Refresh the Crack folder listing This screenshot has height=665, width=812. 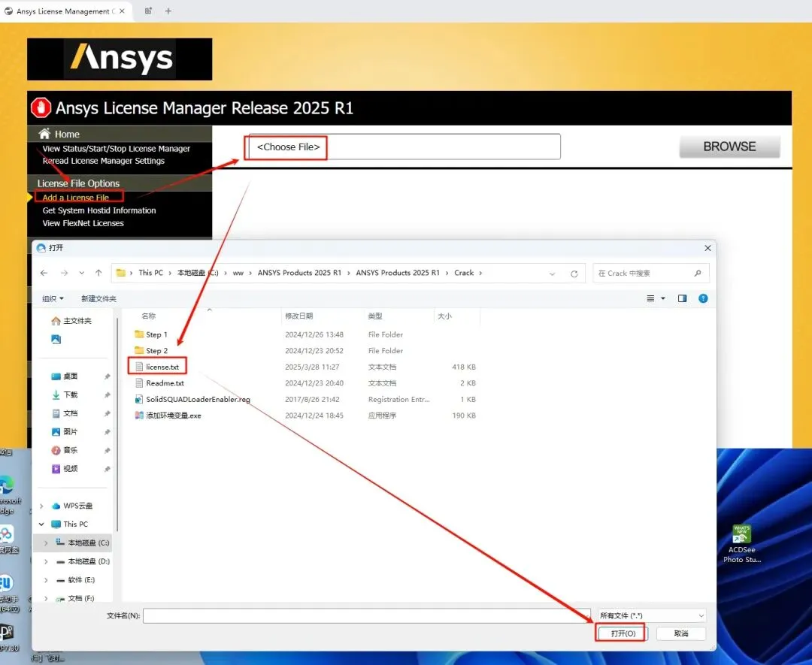pyautogui.click(x=574, y=274)
